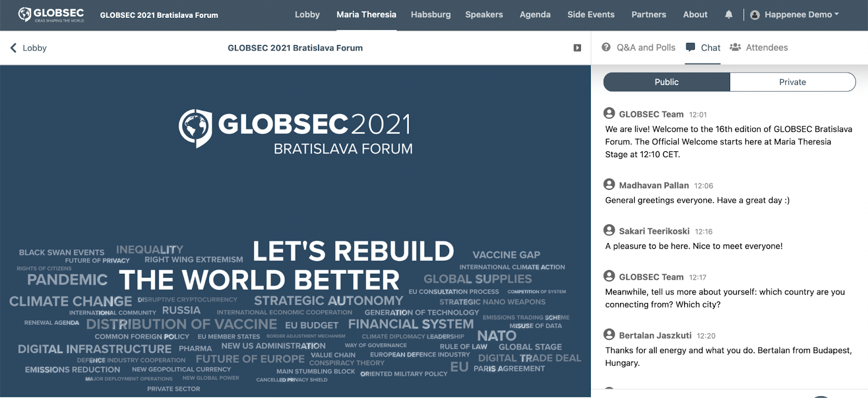The image size is (868, 398).
Task: Click the message "Thanks for all energy and what you do"
Action: click(x=729, y=357)
